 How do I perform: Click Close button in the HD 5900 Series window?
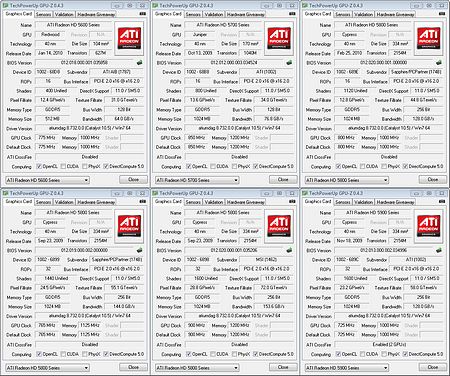pos(433,367)
